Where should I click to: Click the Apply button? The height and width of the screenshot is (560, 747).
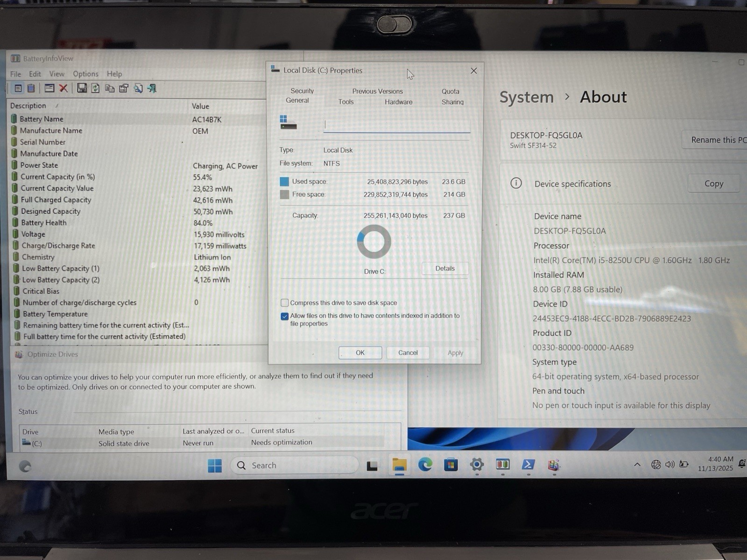tap(455, 353)
